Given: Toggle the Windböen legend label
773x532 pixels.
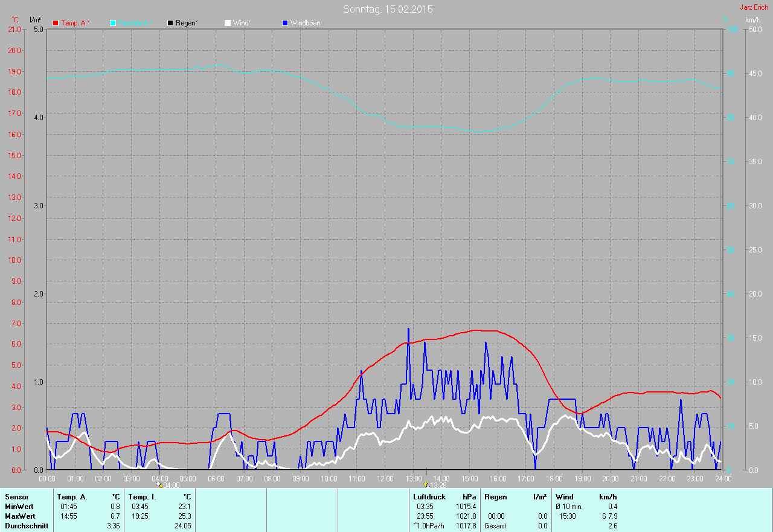Looking at the screenshot, I should [305, 23].
